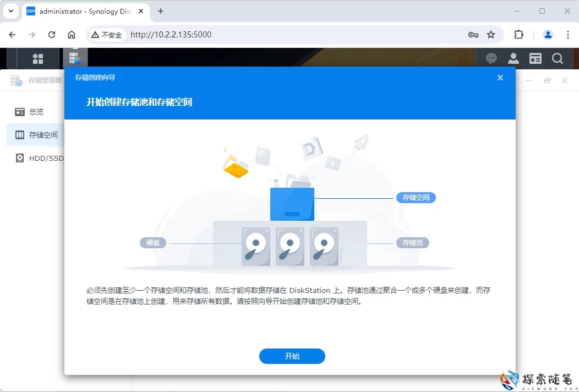Click the 开始 button to begin
The height and width of the screenshot is (392, 579).
[292, 356]
